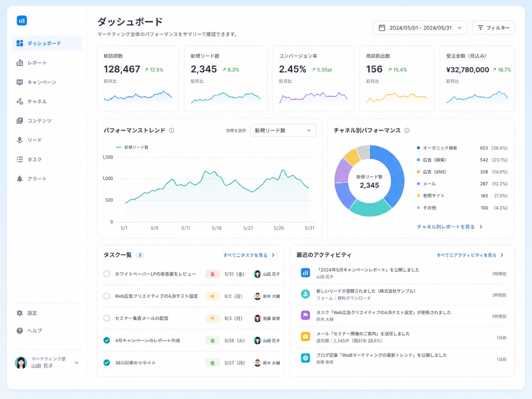Screen dimensions: 532x399
Task: Click the ヘルプ question mark icon
Action: 20,330
